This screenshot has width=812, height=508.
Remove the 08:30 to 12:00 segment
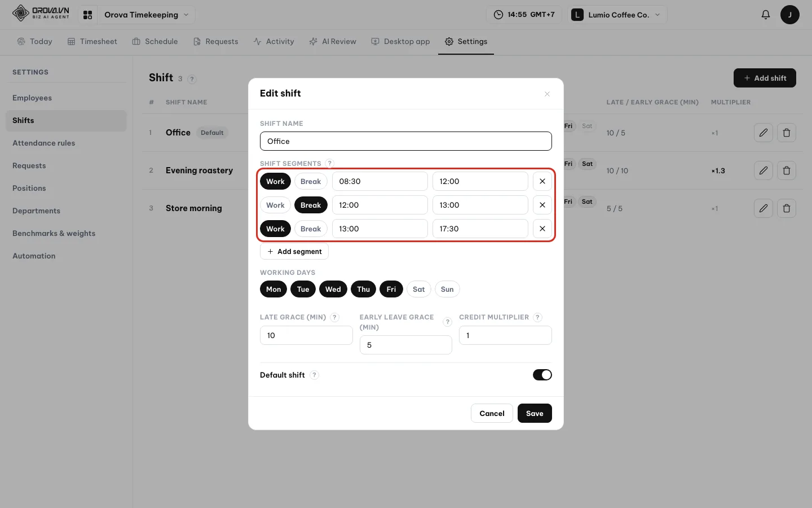(542, 181)
